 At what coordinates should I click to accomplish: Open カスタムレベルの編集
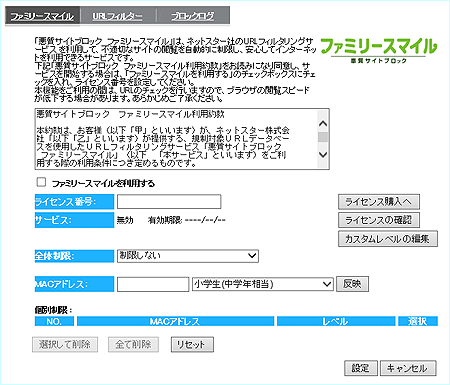pyautogui.click(x=388, y=239)
